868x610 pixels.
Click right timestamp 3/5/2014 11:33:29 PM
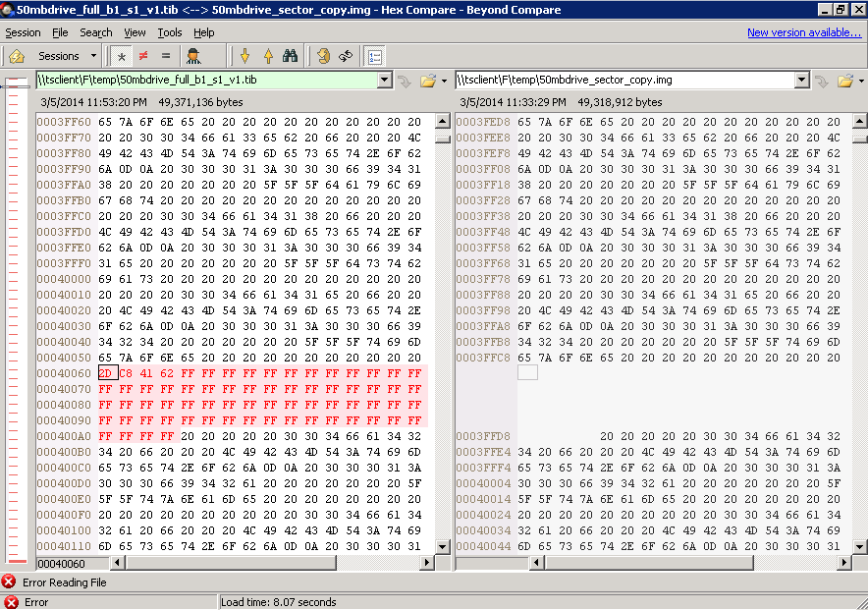point(513,102)
